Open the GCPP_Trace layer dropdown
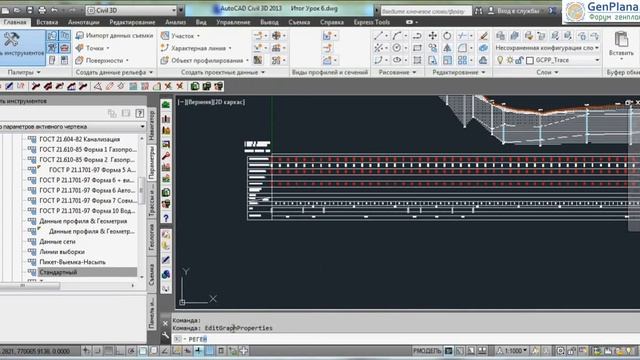This screenshot has width=640, height=360. click(x=567, y=60)
